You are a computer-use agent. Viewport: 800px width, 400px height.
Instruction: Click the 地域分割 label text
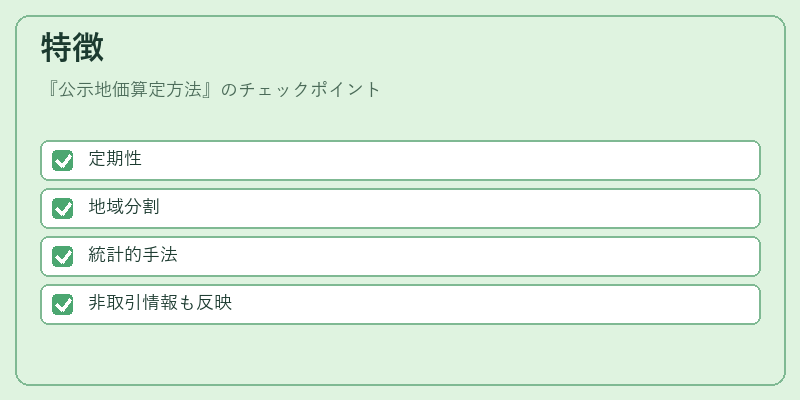click(x=123, y=207)
